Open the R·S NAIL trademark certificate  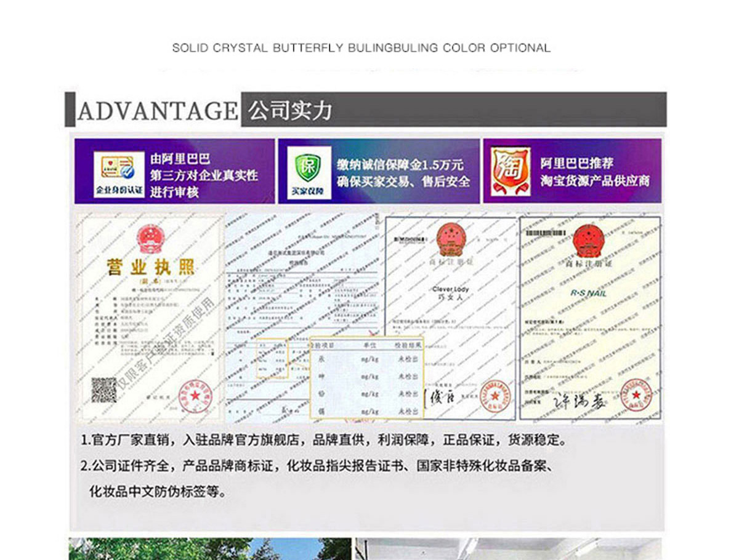(590, 318)
